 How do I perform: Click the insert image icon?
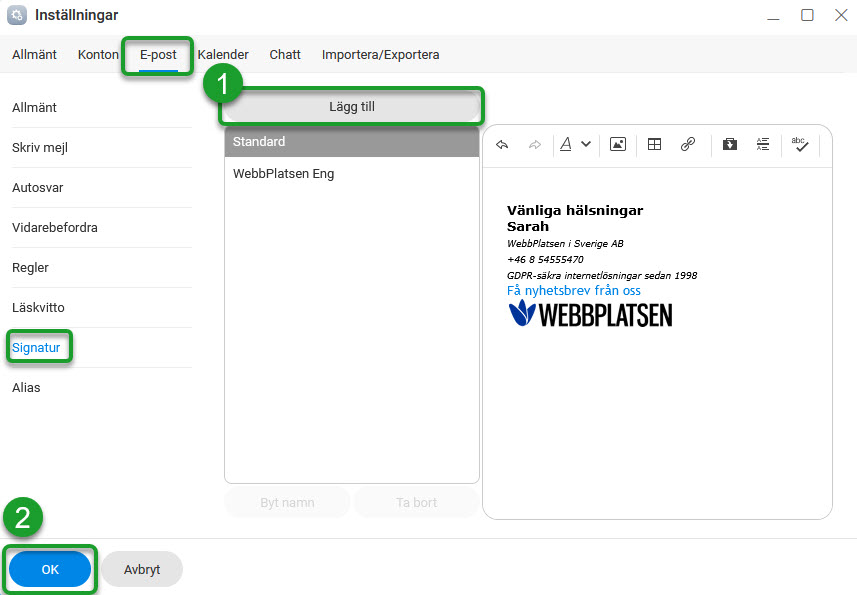coord(618,144)
